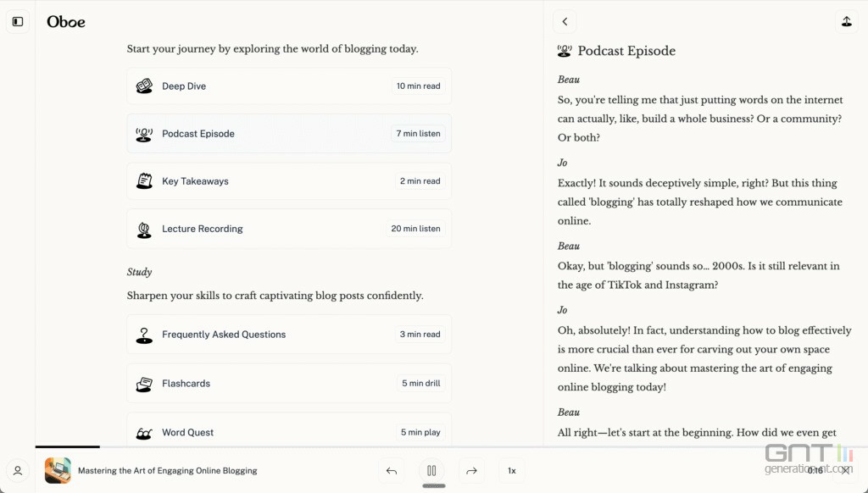Click the share upload icon
The width and height of the screenshot is (868, 493).
(846, 22)
